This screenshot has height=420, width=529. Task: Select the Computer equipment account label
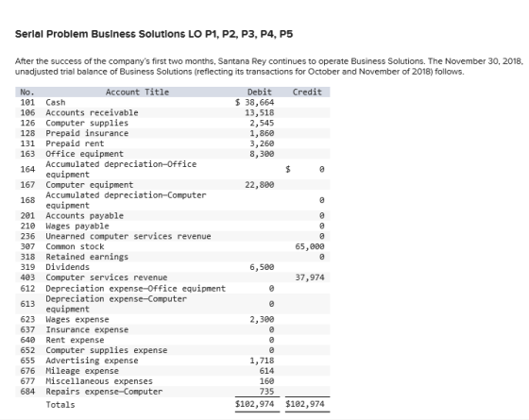(90, 185)
